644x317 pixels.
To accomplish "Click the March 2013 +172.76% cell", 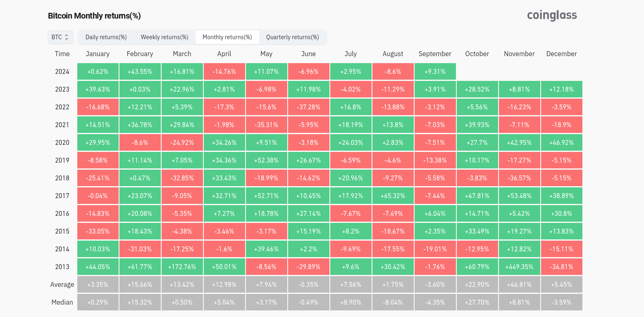I will (182, 267).
